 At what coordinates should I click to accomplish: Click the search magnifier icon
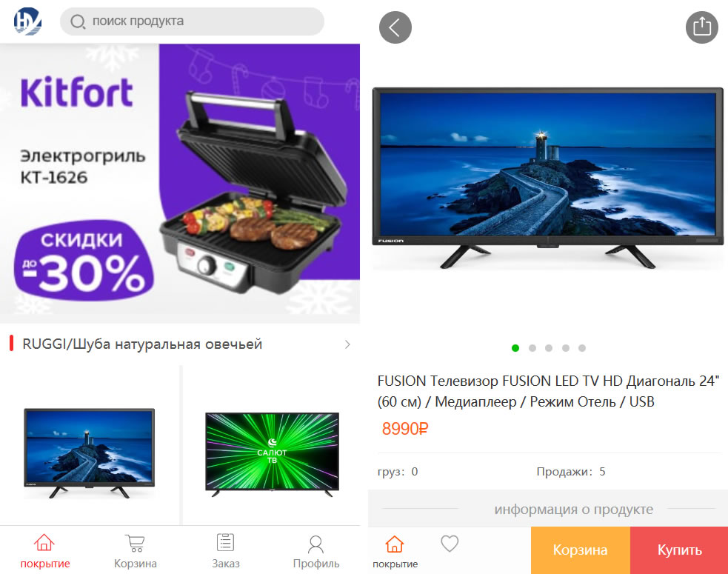78,21
